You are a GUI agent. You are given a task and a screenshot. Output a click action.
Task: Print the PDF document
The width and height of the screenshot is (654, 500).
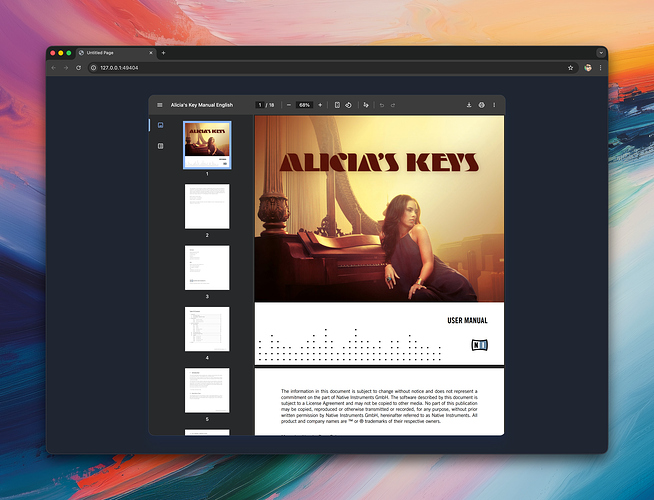(481, 105)
